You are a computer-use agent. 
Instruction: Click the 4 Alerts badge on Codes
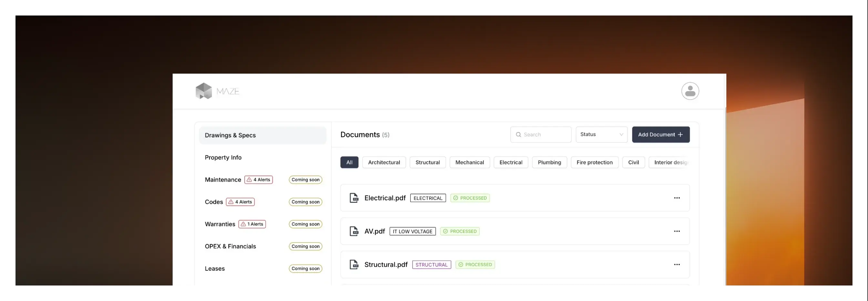240,202
